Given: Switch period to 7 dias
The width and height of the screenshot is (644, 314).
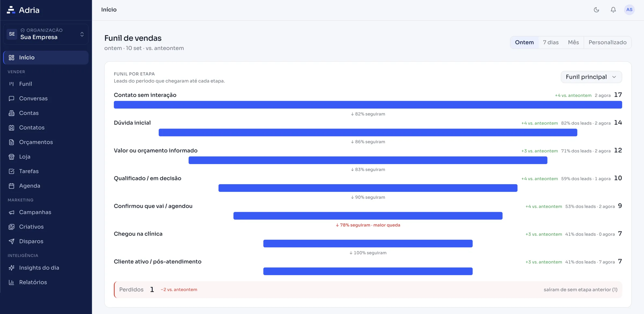Looking at the screenshot, I should click(551, 42).
